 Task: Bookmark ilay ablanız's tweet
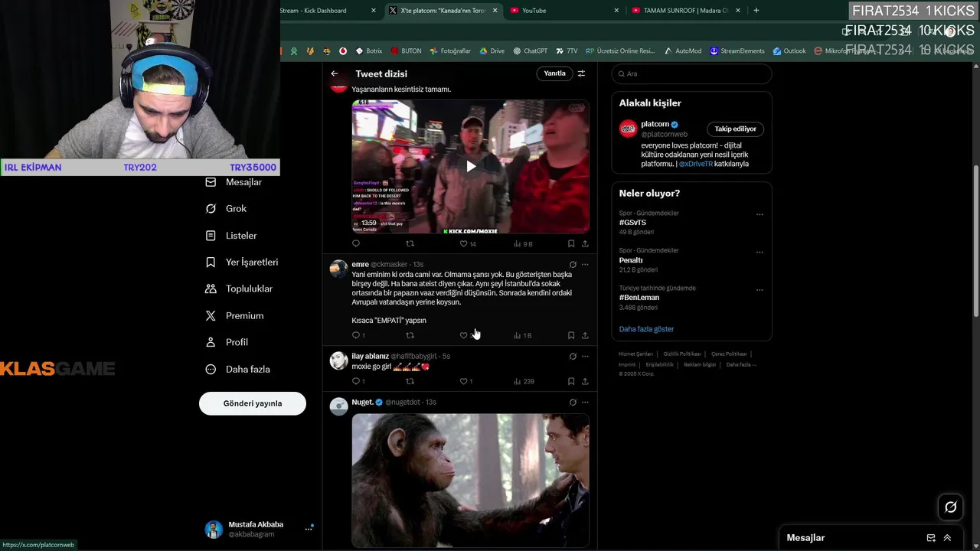pos(571,381)
